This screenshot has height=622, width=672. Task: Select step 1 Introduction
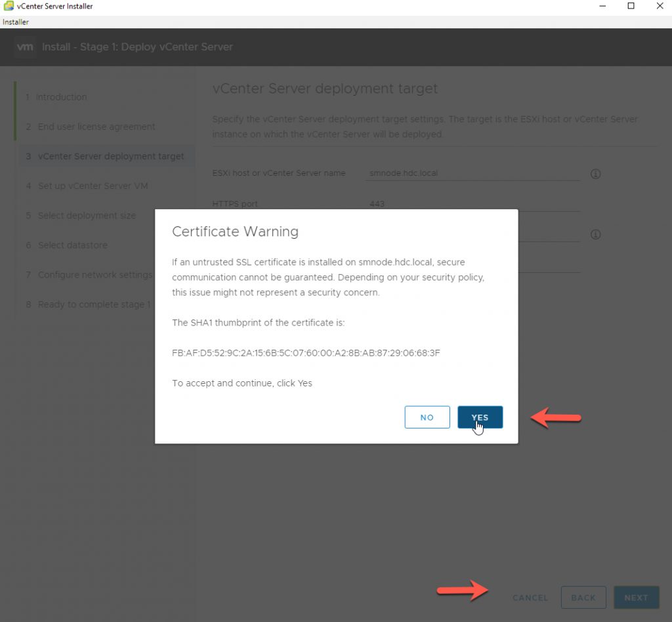56,97
